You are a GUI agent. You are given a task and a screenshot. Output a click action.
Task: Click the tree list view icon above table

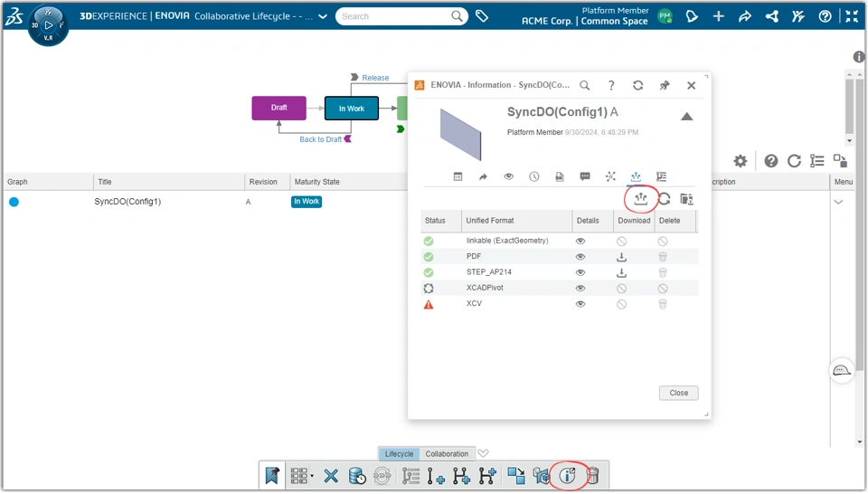pyautogui.click(x=817, y=161)
